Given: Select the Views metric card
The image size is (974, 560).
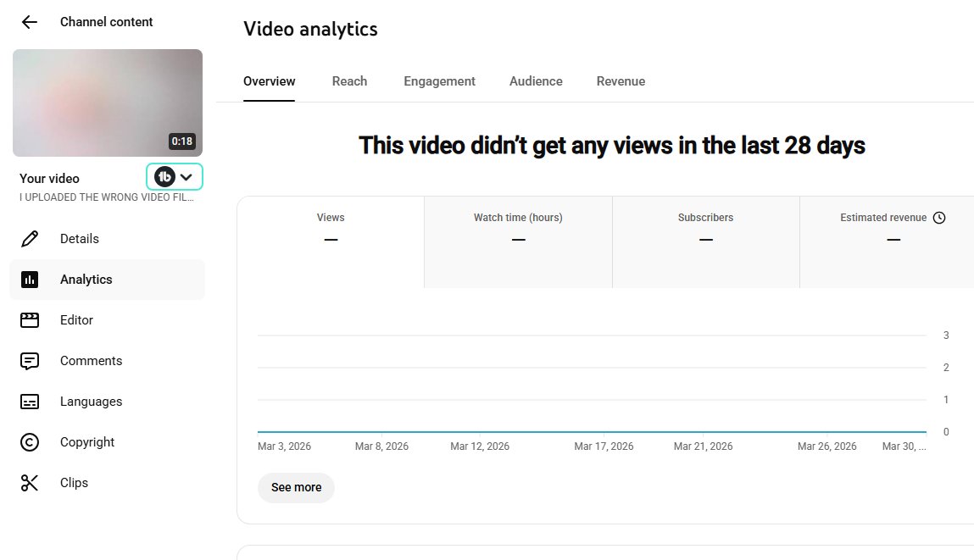Looking at the screenshot, I should point(331,242).
